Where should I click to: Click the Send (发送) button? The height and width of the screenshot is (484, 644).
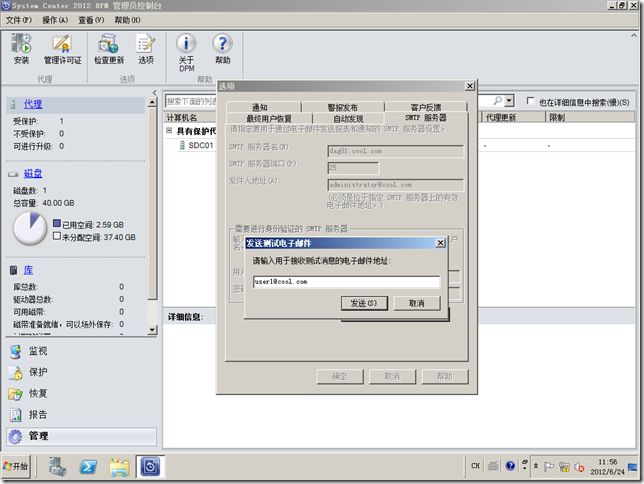tap(364, 303)
